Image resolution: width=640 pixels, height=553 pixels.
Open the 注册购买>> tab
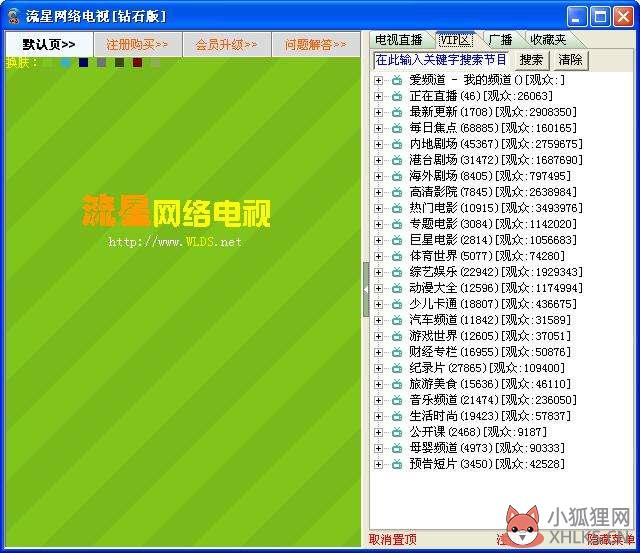tap(138, 44)
